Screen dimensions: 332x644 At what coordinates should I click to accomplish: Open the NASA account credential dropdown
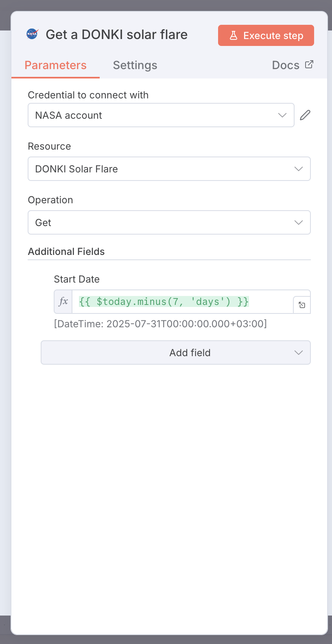(161, 115)
